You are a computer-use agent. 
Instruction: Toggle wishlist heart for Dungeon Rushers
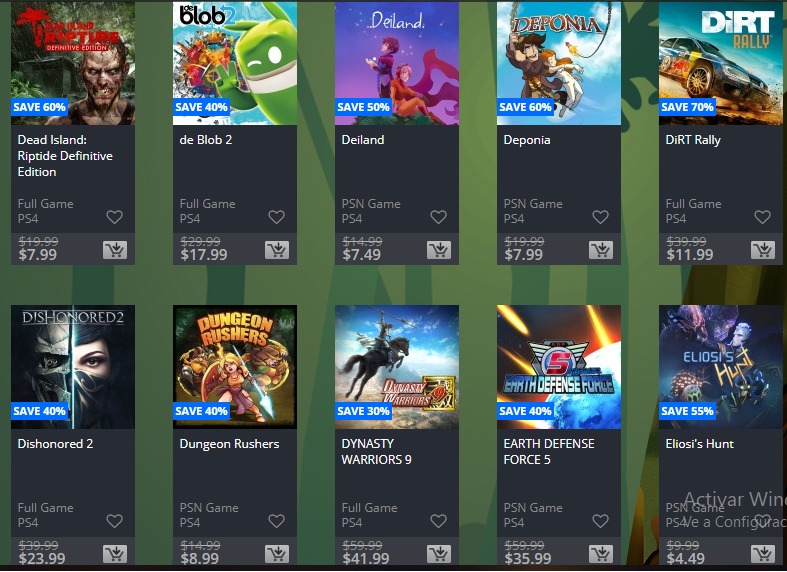point(277,521)
